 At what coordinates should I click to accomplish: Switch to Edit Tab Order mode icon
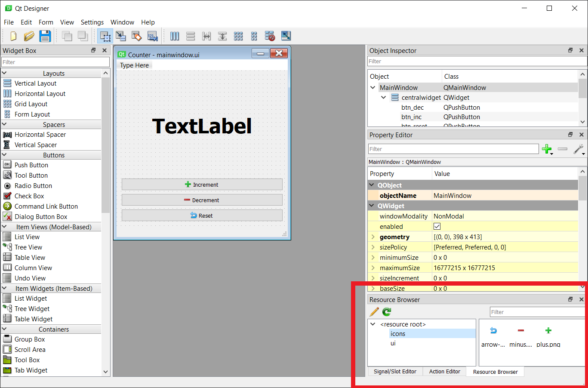[x=153, y=36]
